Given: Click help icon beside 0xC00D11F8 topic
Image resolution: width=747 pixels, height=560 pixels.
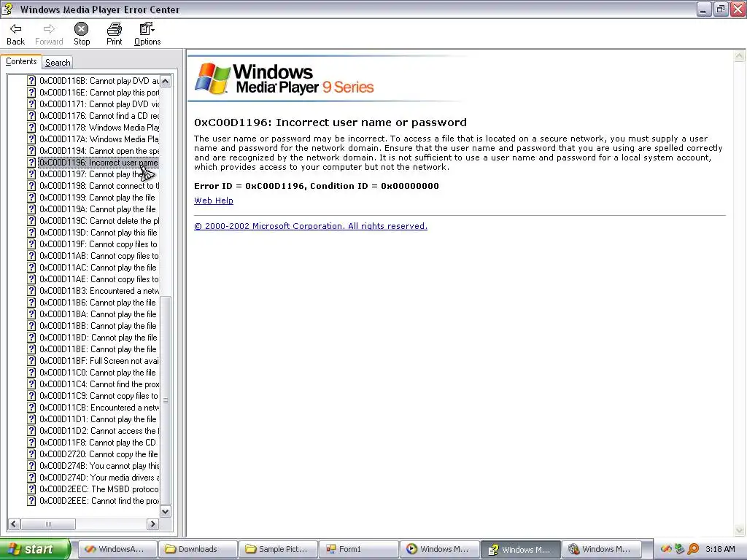Looking at the screenshot, I should coord(31,443).
